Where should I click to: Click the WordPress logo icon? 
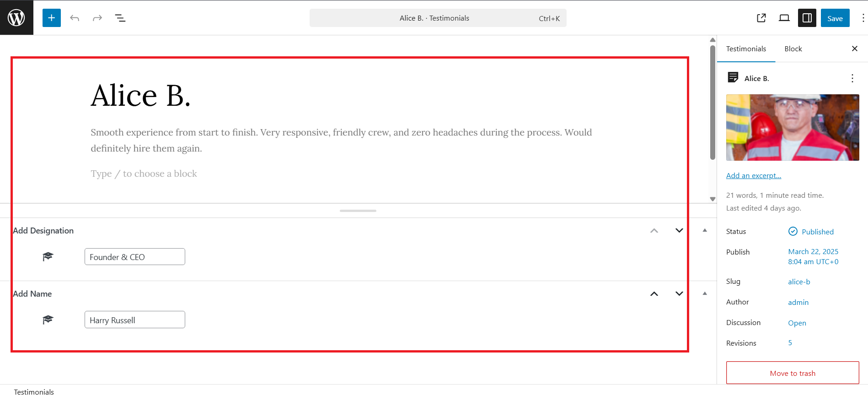[16, 18]
